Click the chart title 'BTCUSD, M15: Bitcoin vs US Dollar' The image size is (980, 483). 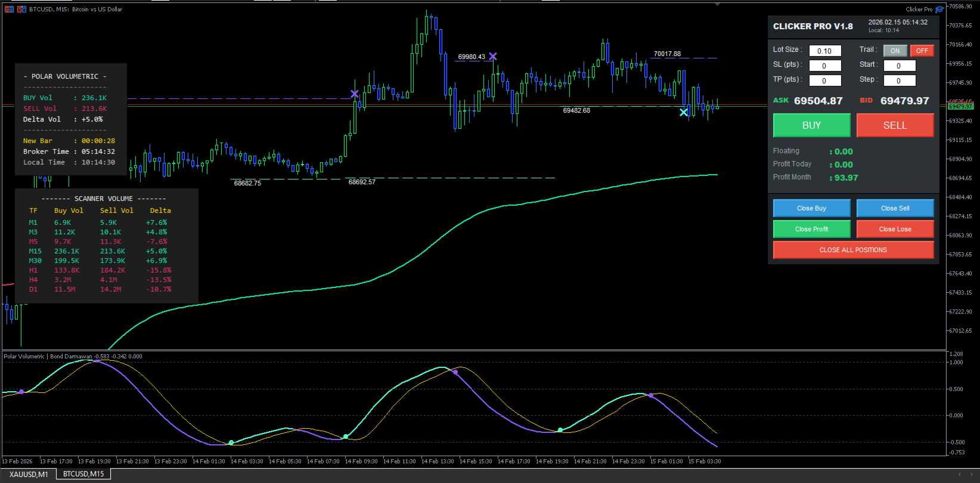tap(76, 9)
